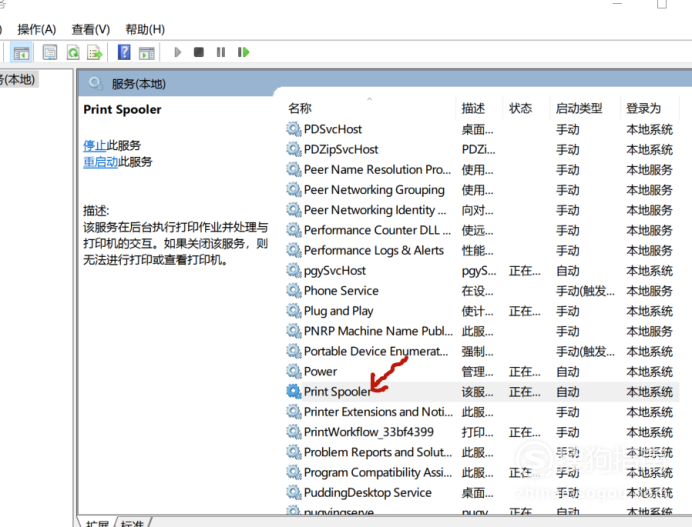692x527 pixels.
Task: Click the 本地服务 login of Peer Networking Grouping
Action: tap(649, 190)
